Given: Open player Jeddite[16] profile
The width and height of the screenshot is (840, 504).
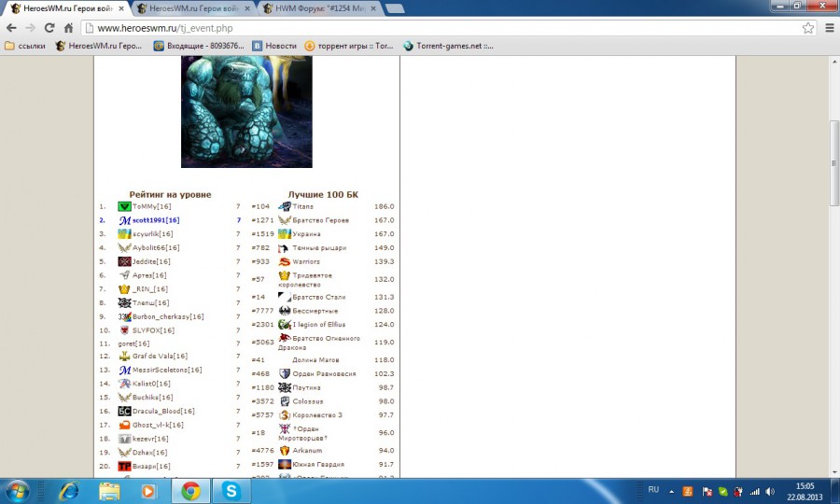Looking at the screenshot, I should 151,261.
